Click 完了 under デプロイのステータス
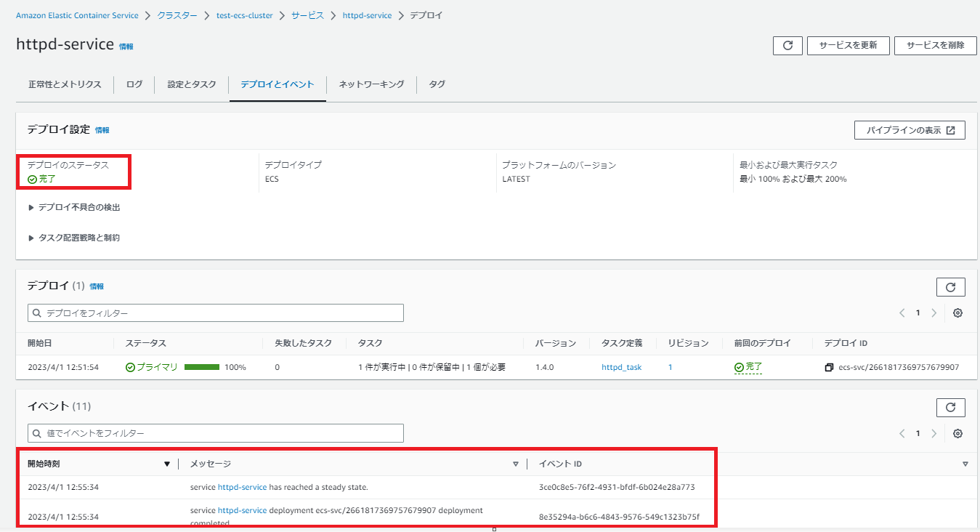Image resolution: width=980 pixels, height=532 pixels. click(x=41, y=179)
